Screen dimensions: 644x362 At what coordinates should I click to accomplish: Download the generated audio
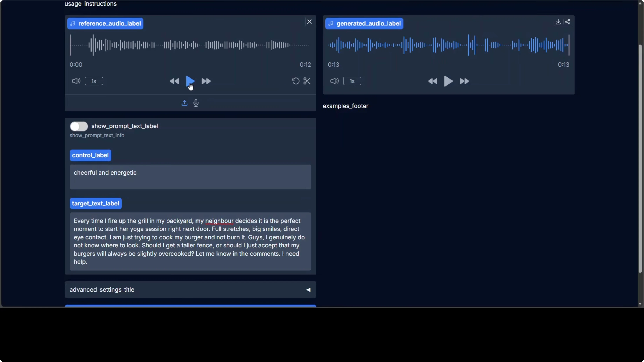pyautogui.click(x=558, y=22)
